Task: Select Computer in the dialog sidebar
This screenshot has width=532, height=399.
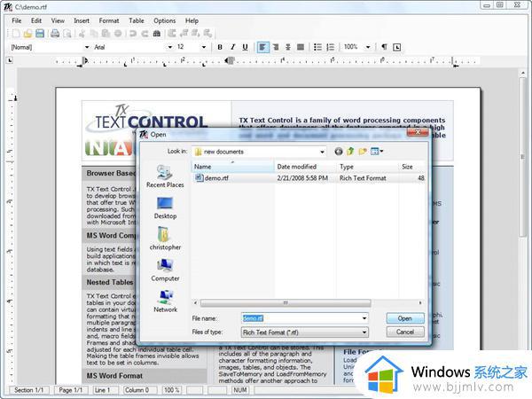Action: pyautogui.click(x=165, y=270)
